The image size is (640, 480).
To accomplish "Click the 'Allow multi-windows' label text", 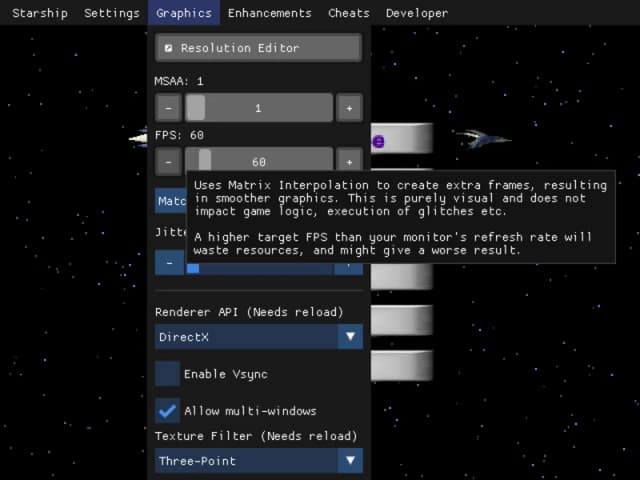I will [x=250, y=411].
